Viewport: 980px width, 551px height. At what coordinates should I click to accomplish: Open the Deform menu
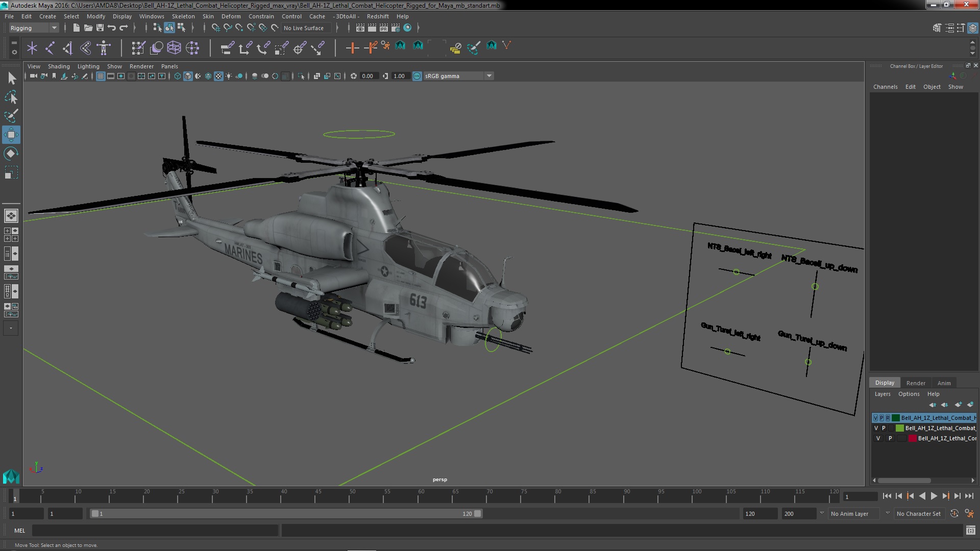click(x=231, y=16)
